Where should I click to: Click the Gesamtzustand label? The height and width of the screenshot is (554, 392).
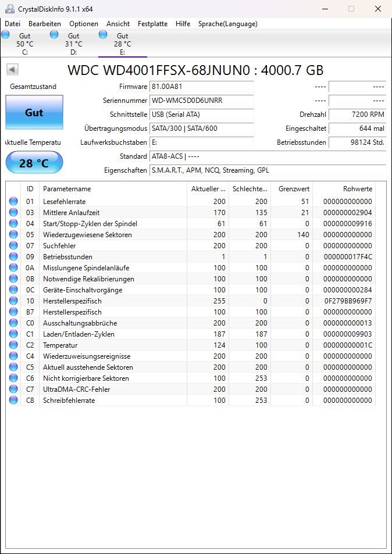pos(33,87)
